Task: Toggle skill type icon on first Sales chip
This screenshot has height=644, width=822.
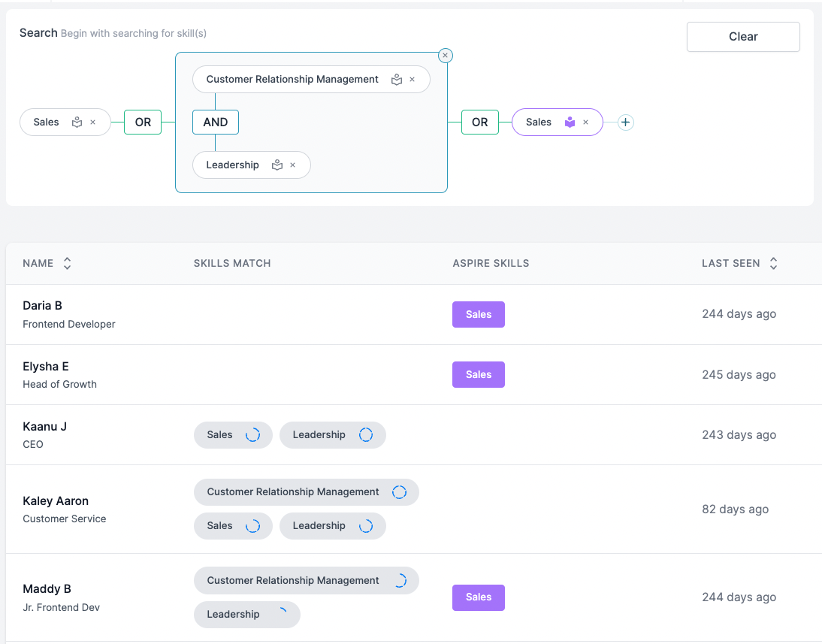Action: [x=77, y=122]
